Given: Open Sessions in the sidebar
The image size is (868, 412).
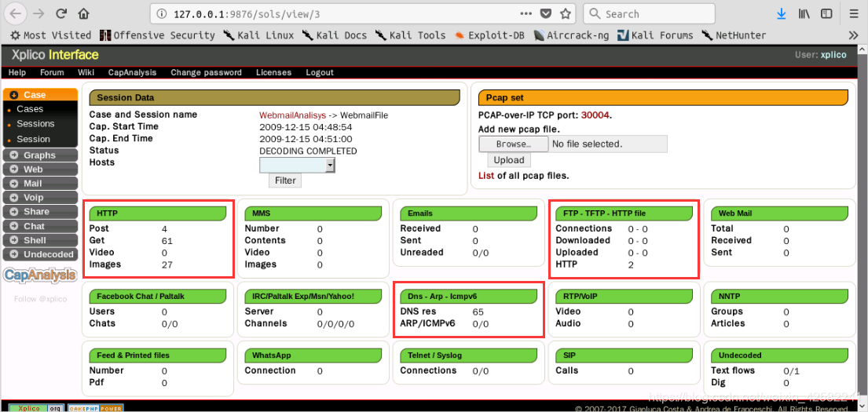Looking at the screenshot, I should tap(35, 124).
